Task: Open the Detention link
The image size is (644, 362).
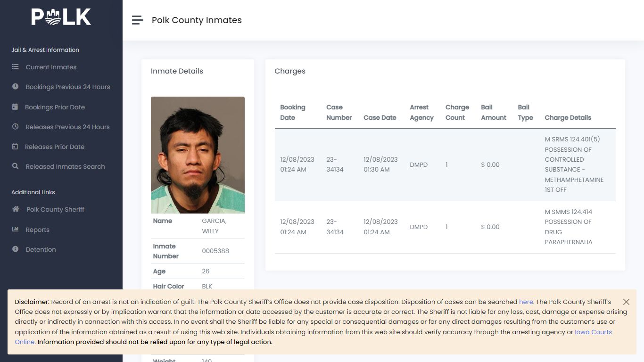Action: [41, 249]
